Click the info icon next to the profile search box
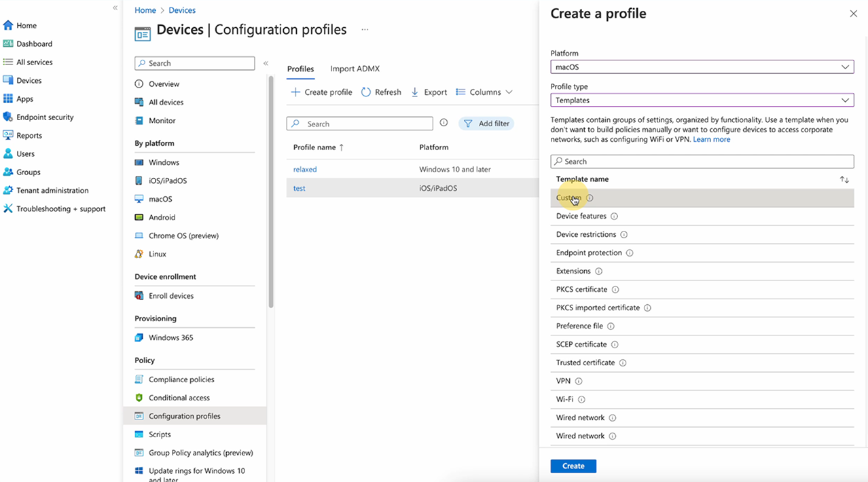This screenshot has width=868, height=482. pyautogui.click(x=444, y=123)
